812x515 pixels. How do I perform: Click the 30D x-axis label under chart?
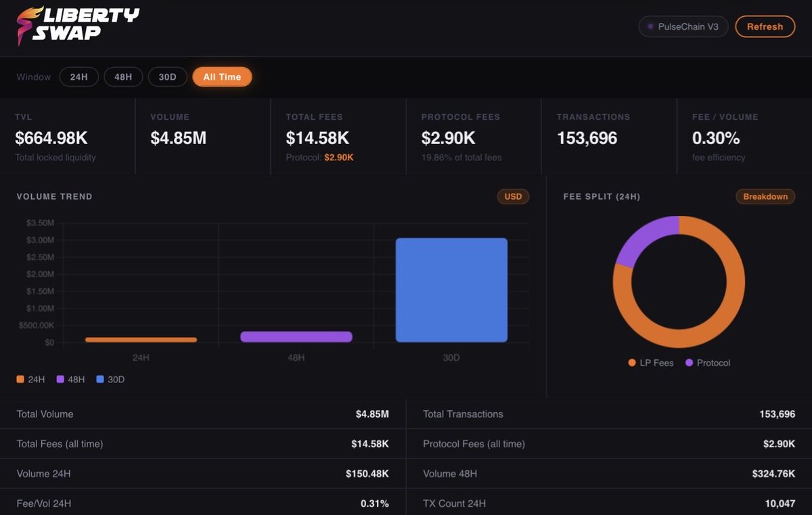pos(451,357)
